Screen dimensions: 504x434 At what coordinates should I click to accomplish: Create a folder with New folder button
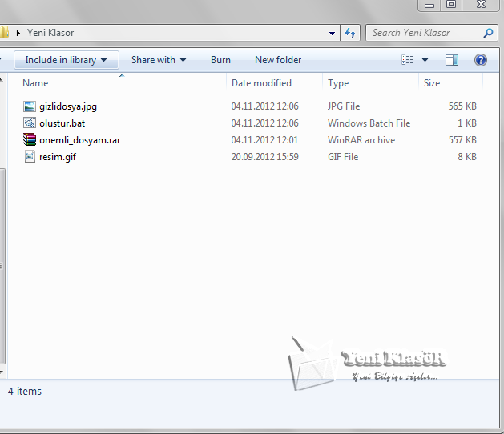click(x=278, y=60)
